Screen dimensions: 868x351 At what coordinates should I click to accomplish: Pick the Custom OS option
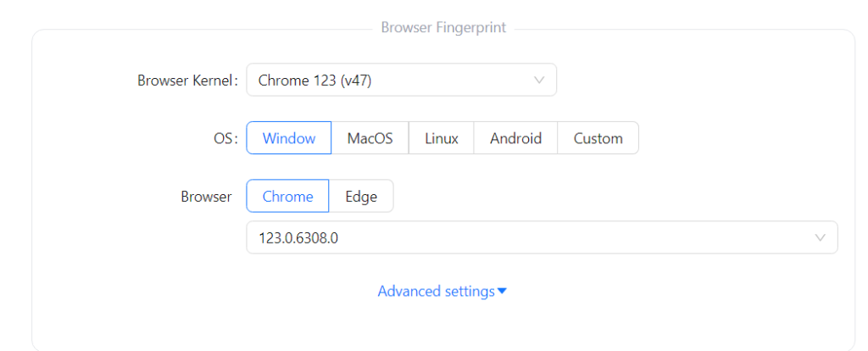click(598, 138)
